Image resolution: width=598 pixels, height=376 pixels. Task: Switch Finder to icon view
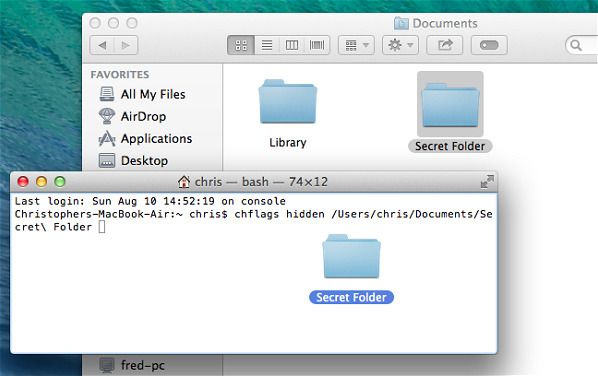[241, 45]
